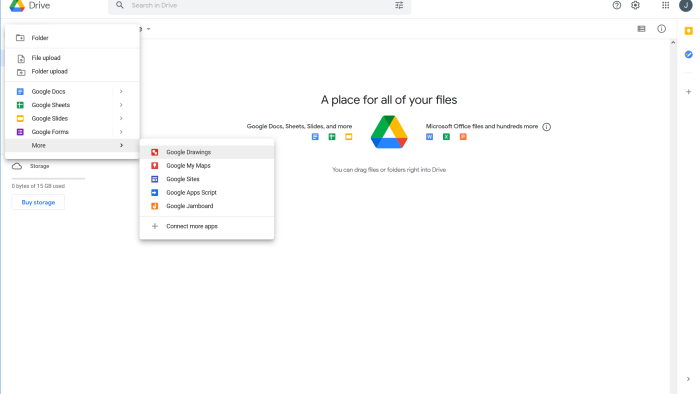Expand the Google Docs submenu arrow
This screenshot has width=700, height=394.
point(121,91)
